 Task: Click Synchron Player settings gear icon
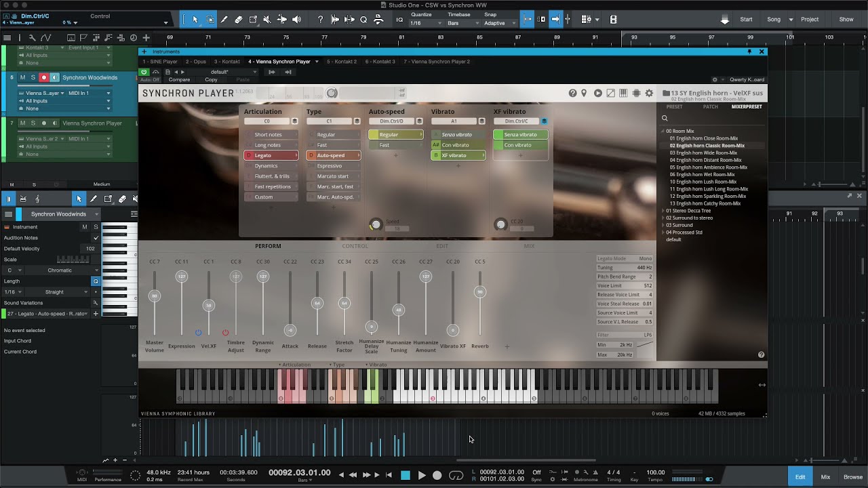point(649,93)
